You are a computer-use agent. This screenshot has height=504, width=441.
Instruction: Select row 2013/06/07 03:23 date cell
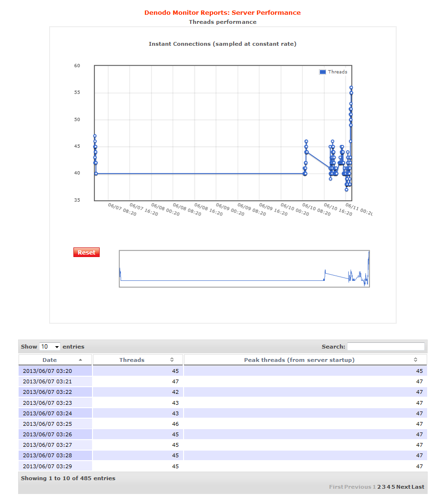(x=55, y=403)
